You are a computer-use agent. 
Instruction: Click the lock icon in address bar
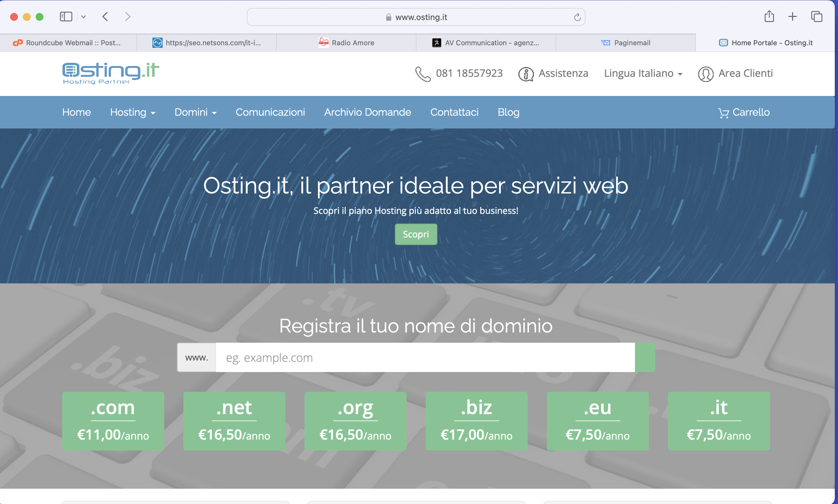[x=389, y=17]
